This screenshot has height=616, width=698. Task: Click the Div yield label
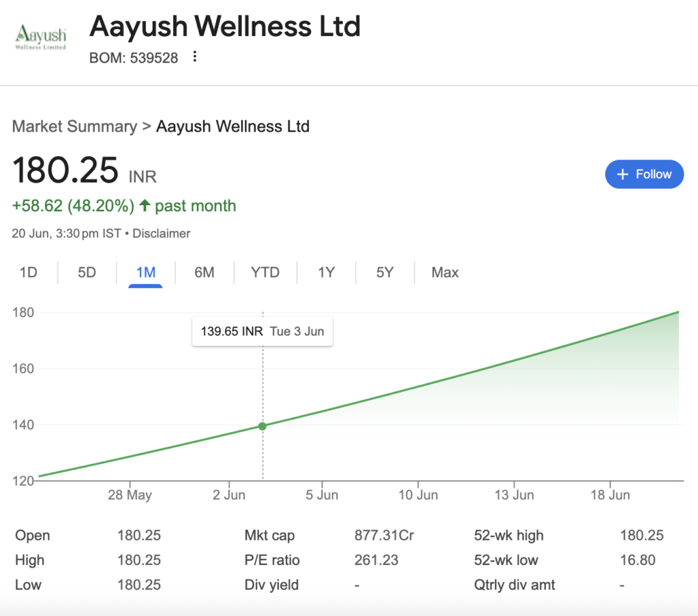271,585
